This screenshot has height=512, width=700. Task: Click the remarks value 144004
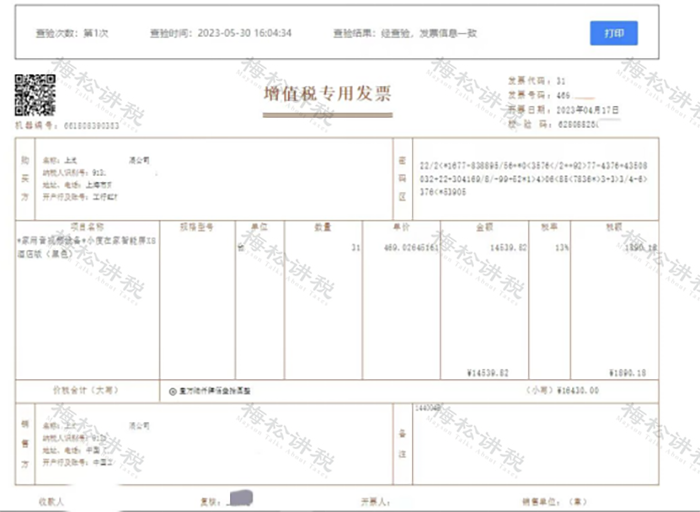(x=428, y=408)
